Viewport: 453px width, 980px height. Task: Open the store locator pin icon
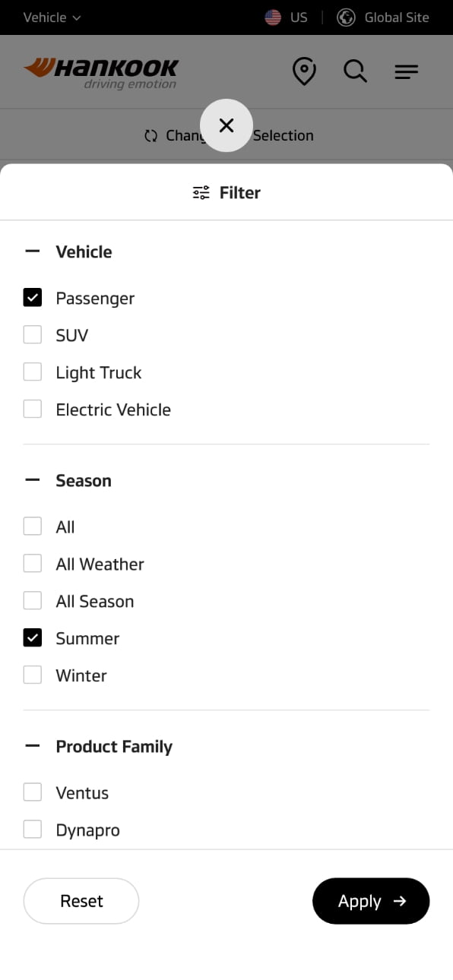(304, 72)
